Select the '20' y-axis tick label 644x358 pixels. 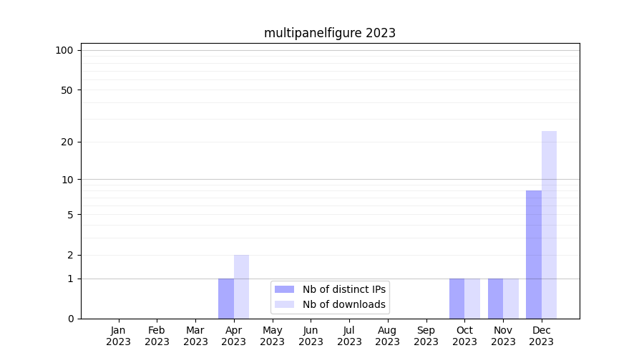click(67, 142)
